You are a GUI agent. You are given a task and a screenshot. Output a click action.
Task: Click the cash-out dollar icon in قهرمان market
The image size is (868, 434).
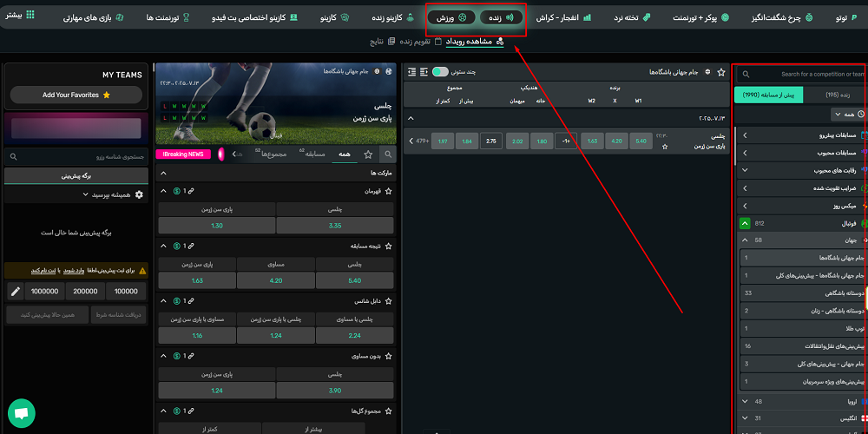[176, 191]
